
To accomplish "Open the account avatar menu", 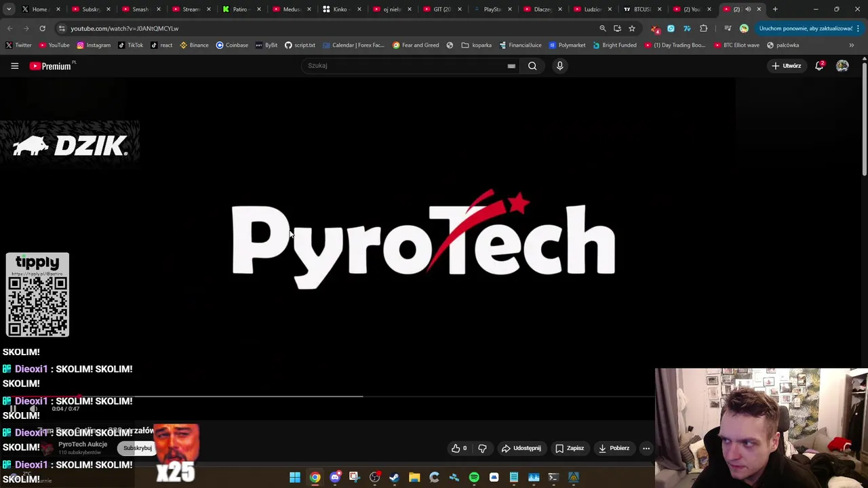I will [x=842, y=66].
